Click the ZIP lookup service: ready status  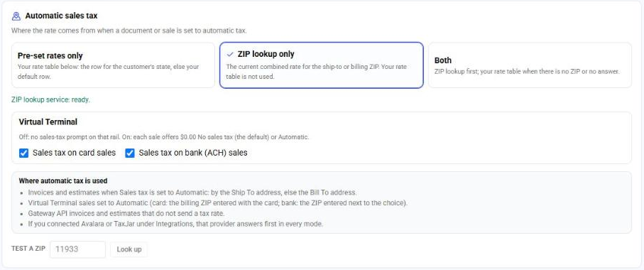(50, 99)
